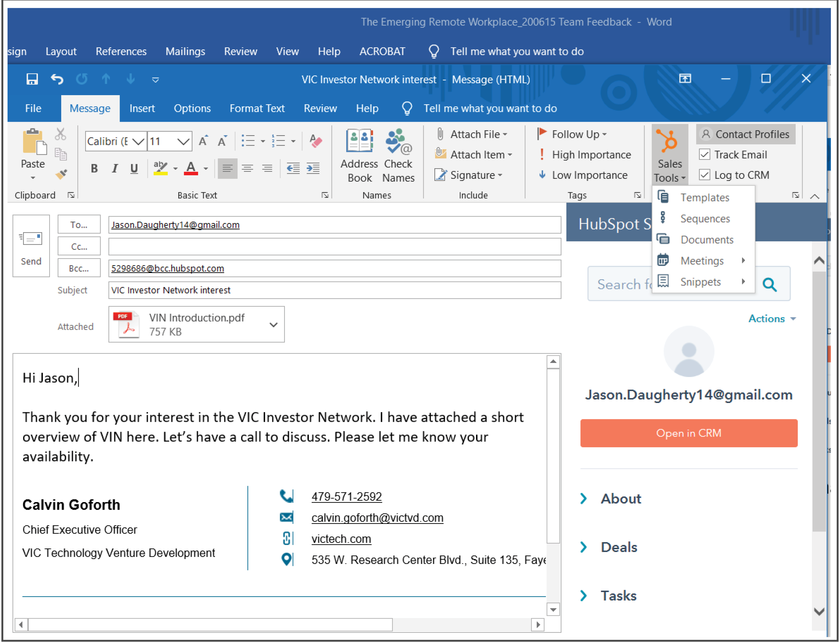Click the Paste clipboard icon

[x=34, y=142]
